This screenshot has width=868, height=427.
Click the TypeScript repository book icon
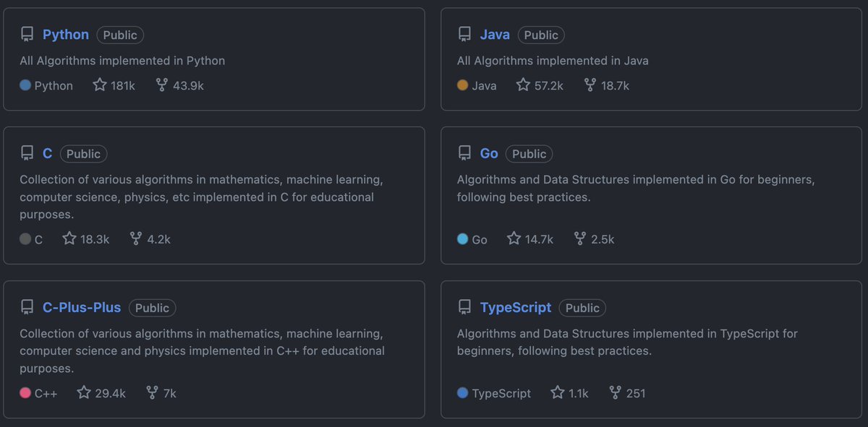tap(464, 308)
